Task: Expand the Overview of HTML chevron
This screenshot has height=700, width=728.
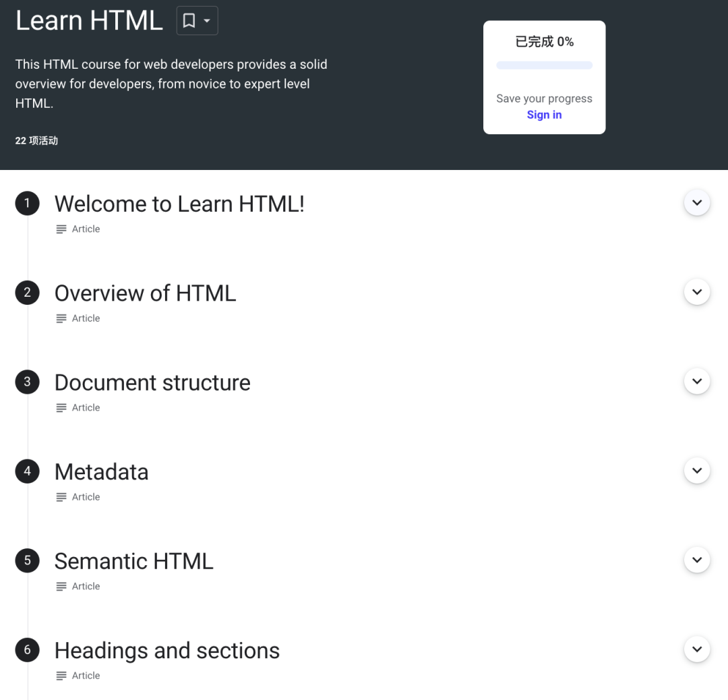Action: click(697, 292)
